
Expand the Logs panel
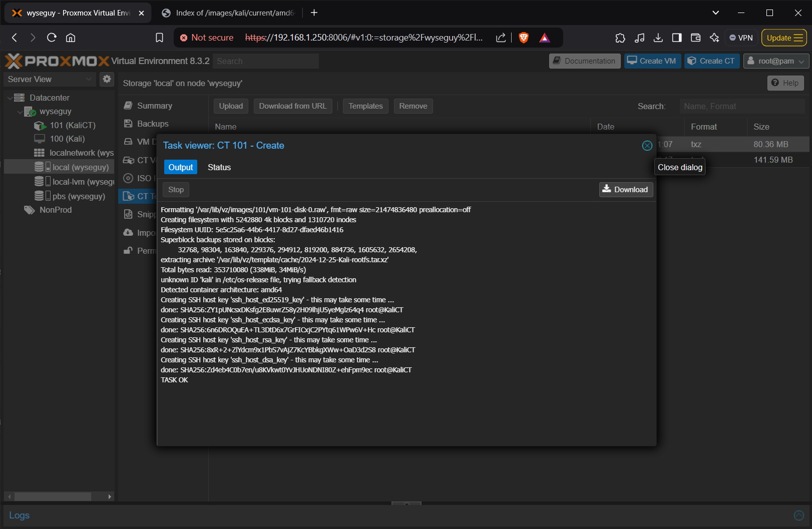pos(20,515)
